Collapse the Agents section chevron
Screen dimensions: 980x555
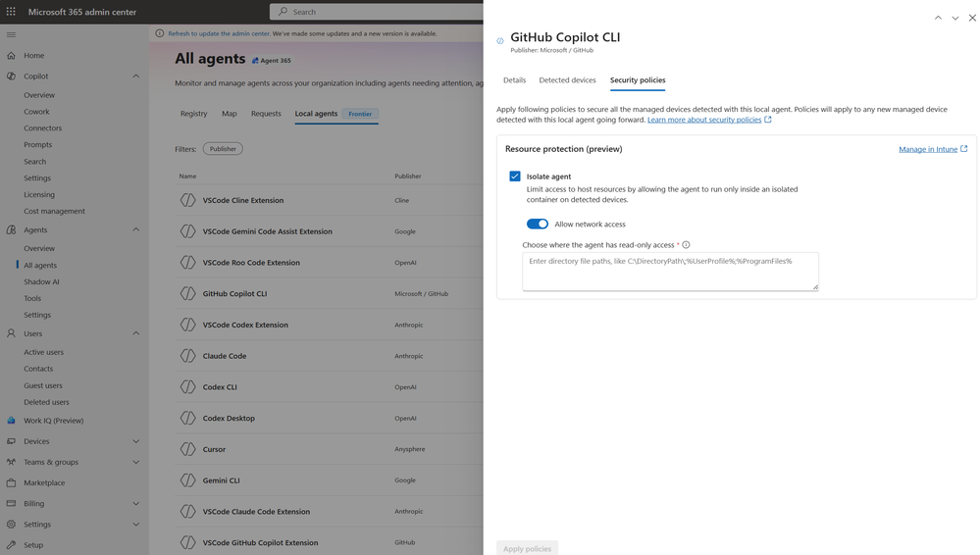(x=135, y=230)
